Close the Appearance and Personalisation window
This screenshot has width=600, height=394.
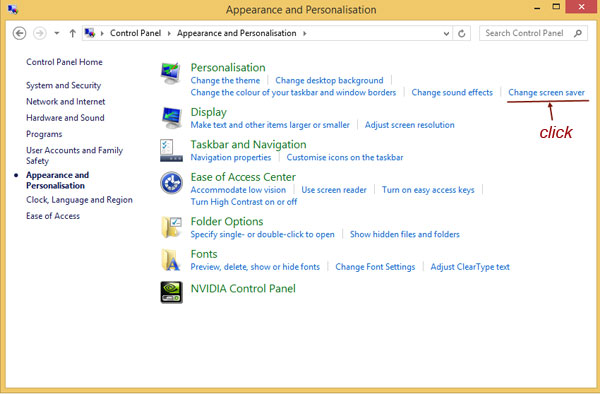[581, 7]
